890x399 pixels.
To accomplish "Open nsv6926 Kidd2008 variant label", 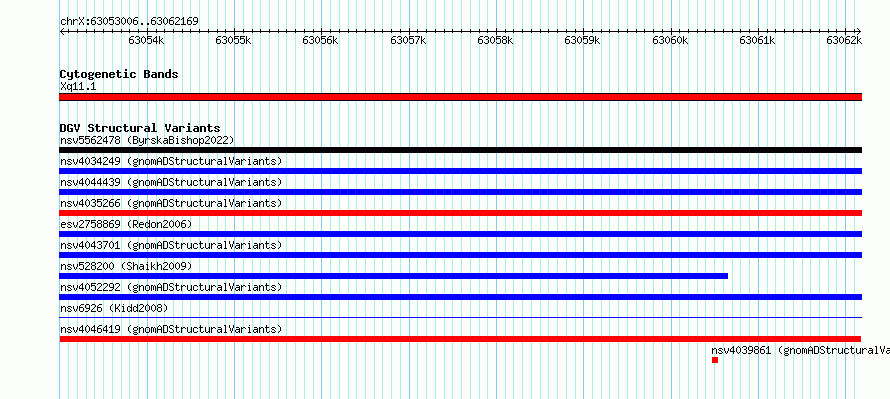I will 114,308.
